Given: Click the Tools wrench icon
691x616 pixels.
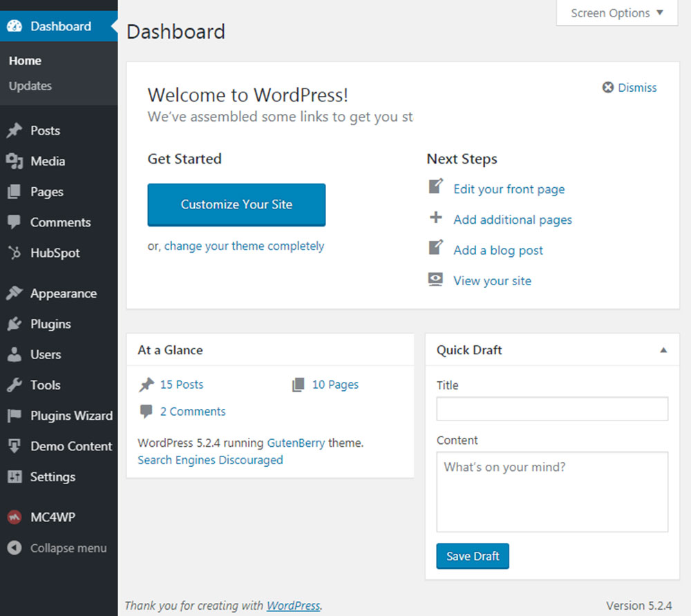Looking at the screenshot, I should pos(15,385).
